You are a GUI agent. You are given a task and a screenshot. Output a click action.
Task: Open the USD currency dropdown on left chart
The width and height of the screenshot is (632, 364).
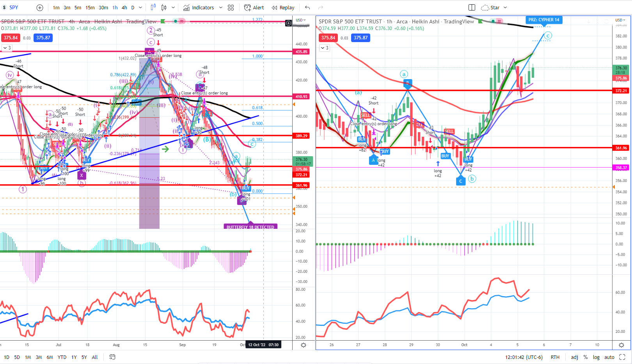click(x=300, y=20)
